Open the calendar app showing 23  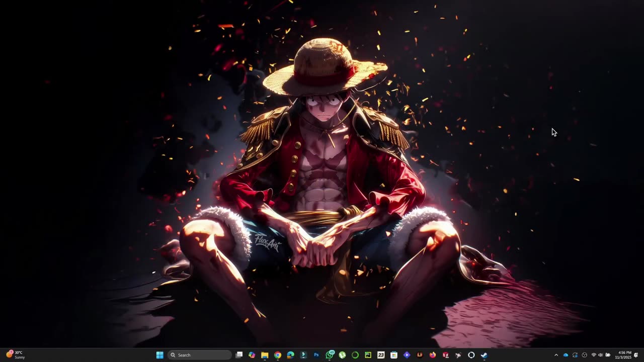tap(381, 355)
